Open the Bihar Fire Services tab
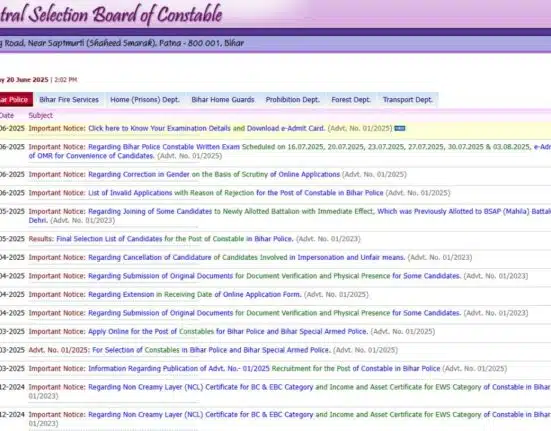Viewport: 551px width, 431px height. tap(69, 100)
